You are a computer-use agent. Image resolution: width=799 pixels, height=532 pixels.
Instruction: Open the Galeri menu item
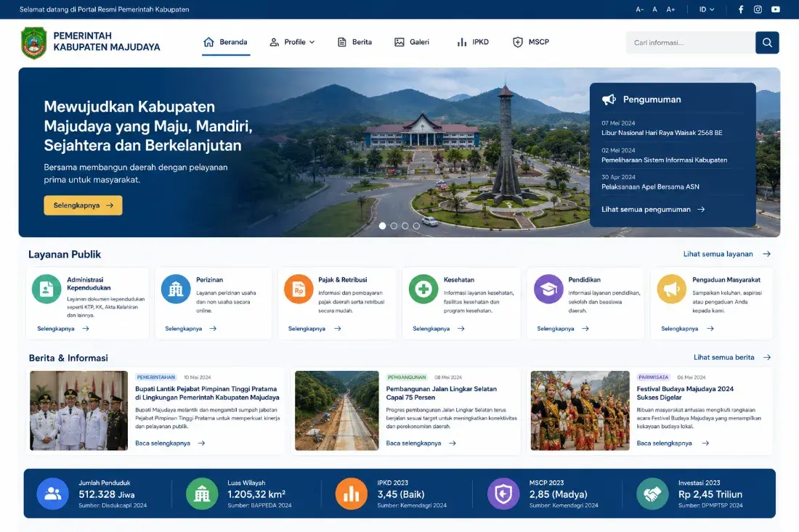pyautogui.click(x=412, y=42)
